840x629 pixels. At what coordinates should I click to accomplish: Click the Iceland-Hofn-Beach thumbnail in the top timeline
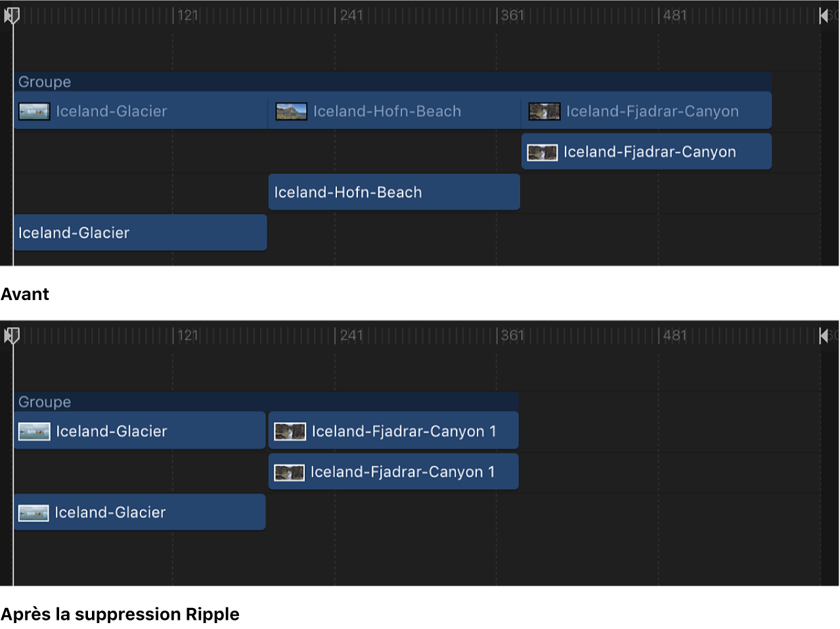point(291,112)
